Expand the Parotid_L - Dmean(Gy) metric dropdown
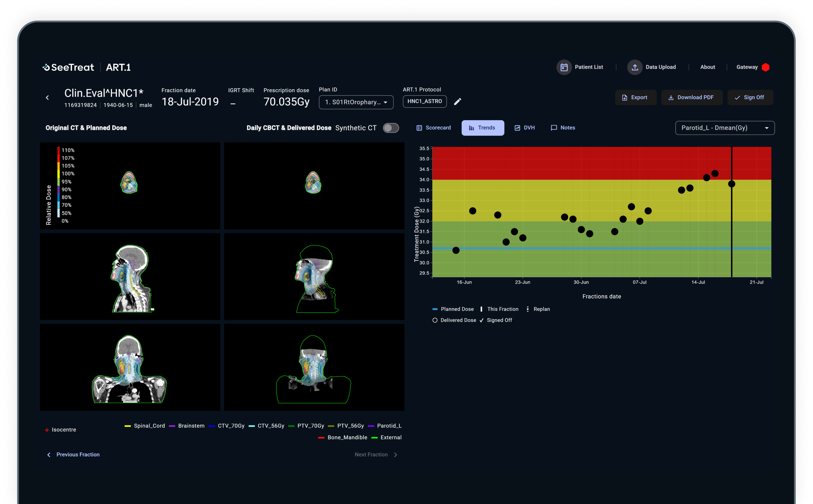Screen dimensions: 813x504 (724, 128)
